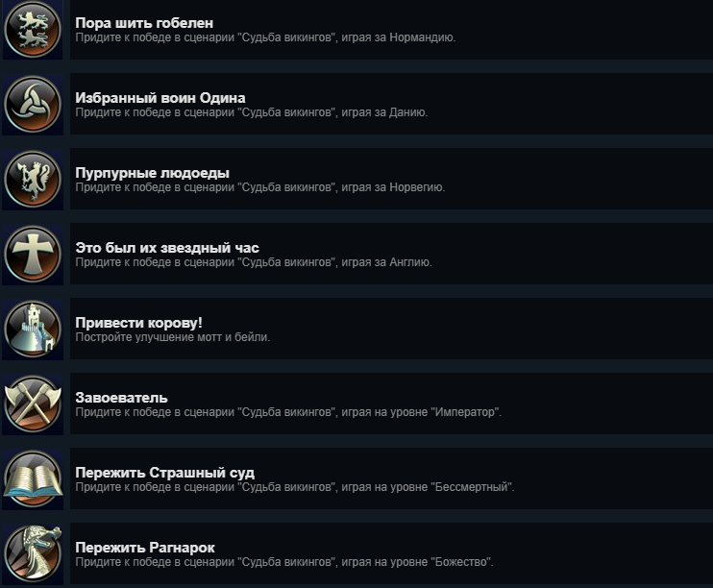This screenshot has width=713, height=588.
Task: Select the "Пурпурные людоеды" achievement title
Action: click(x=153, y=173)
